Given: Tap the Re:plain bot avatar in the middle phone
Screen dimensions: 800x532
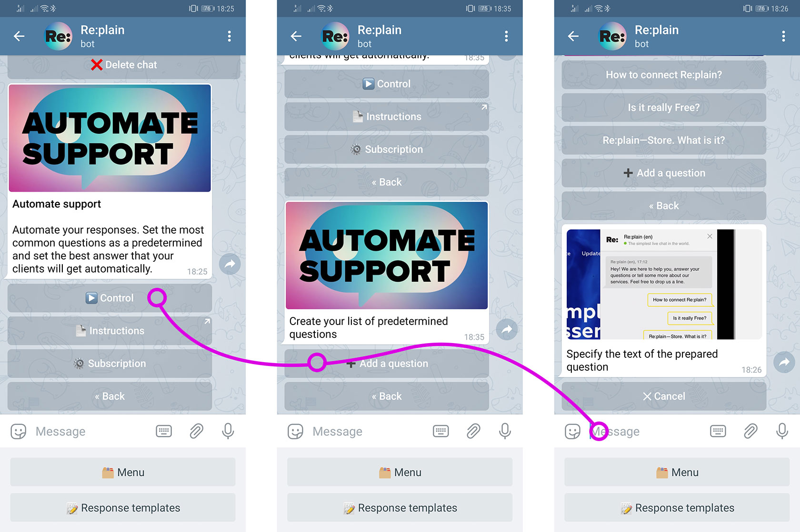Looking at the screenshot, I should pyautogui.click(x=336, y=36).
